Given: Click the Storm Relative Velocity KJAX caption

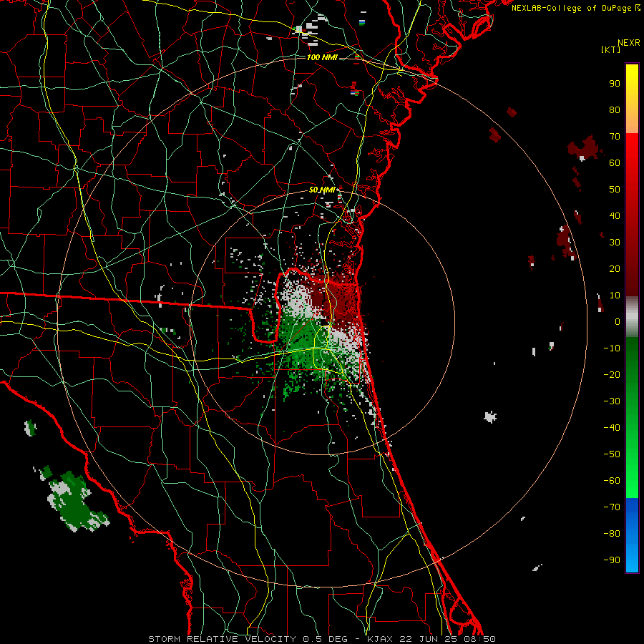Looking at the screenshot, I should click(322, 639).
